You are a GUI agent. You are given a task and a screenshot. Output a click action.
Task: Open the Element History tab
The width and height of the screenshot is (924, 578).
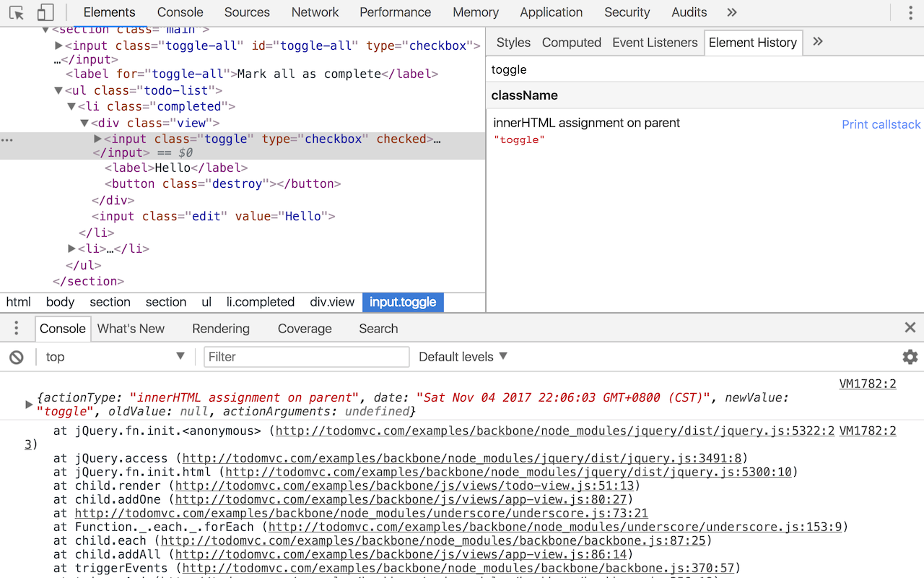[x=752, y=43]
